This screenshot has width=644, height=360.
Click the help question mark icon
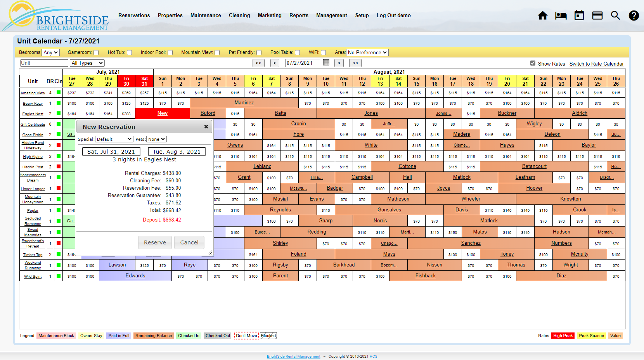[x=634, y=16]
